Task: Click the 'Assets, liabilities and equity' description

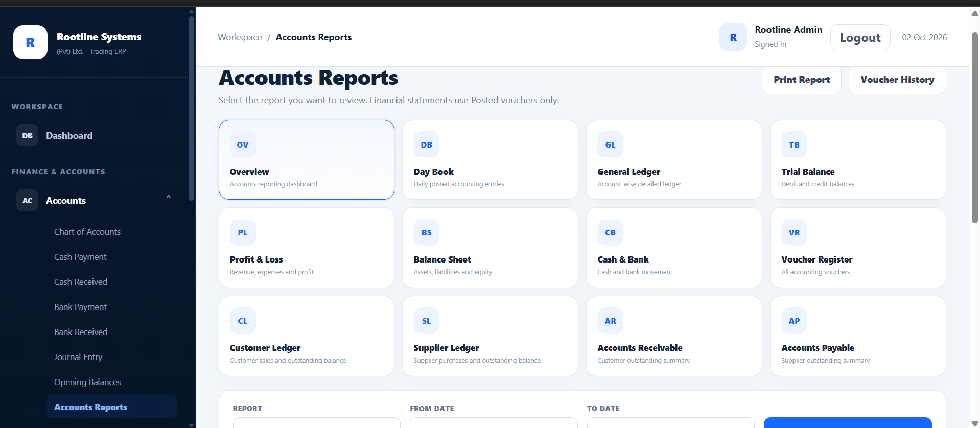Action: coord(453,272)
